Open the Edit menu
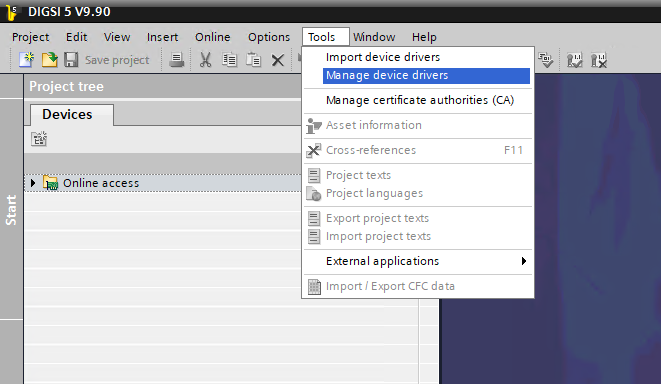 [x=76, y=37]
